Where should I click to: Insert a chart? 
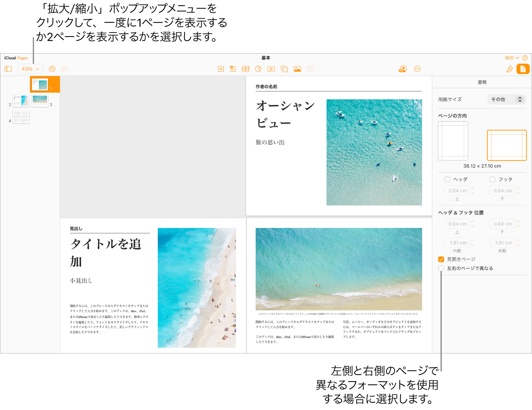[258, 69]
